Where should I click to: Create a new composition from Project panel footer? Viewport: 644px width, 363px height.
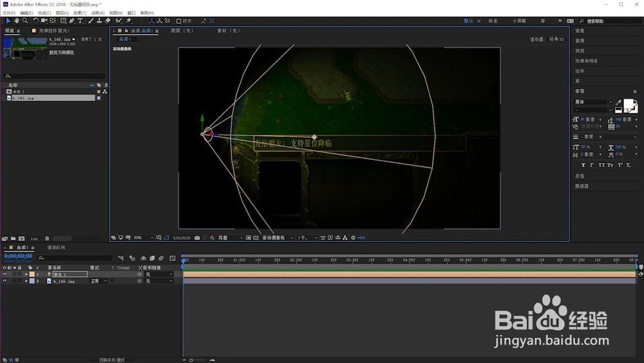[21, 239]
